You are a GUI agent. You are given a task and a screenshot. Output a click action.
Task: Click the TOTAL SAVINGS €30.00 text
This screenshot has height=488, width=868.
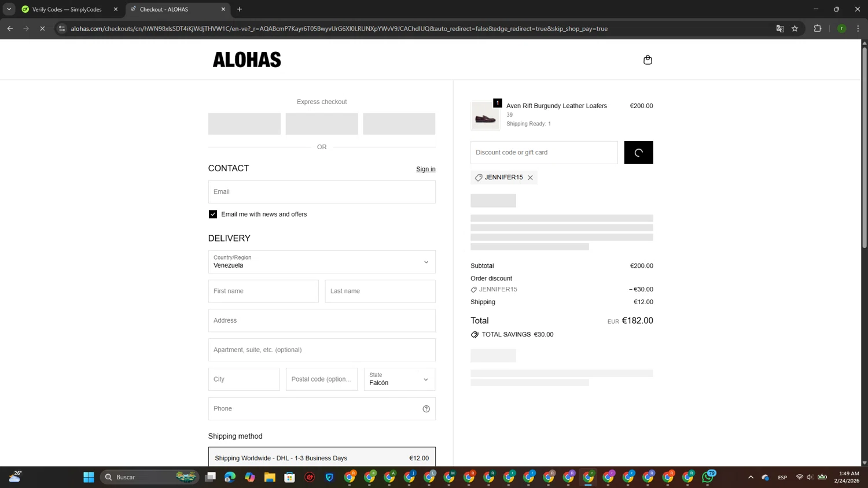tap(517, 335)
